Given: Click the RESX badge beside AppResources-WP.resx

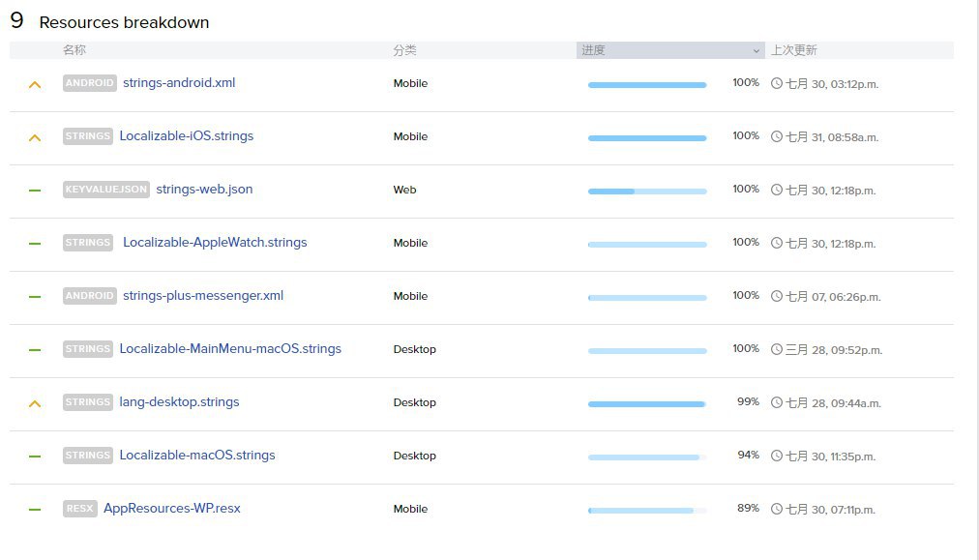Looking at the screenshot, I should click(79, 509).
